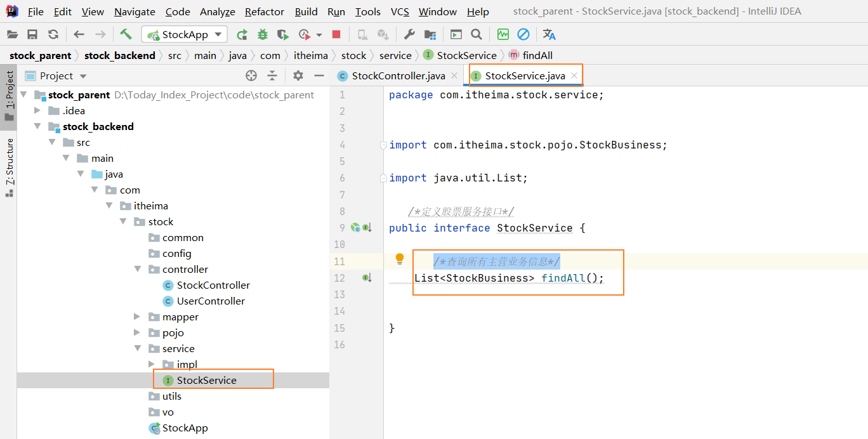Click the Save All toolbar icon
Viewport: 868px width, 439px height.
pyautogui.click(x=32, y=34)
